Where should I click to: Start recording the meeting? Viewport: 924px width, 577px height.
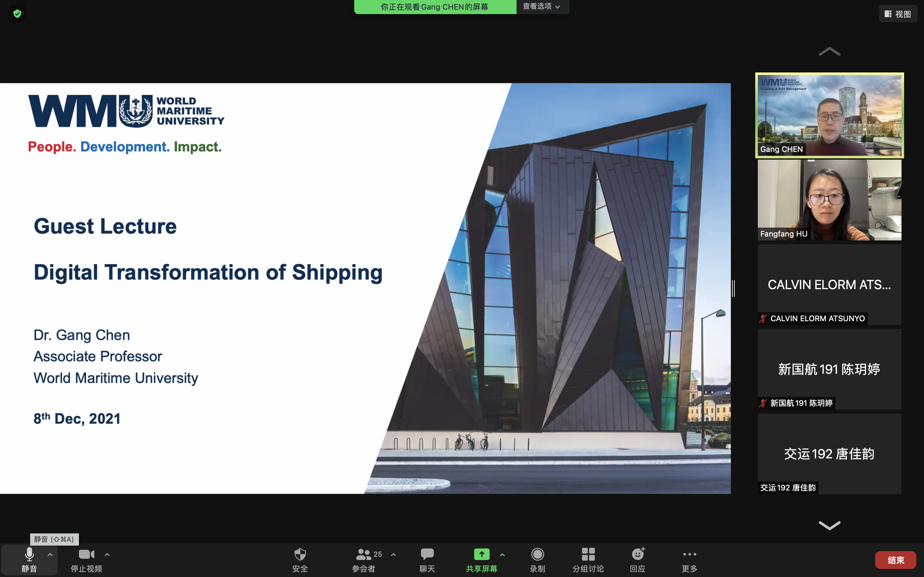tap(537, 559)
